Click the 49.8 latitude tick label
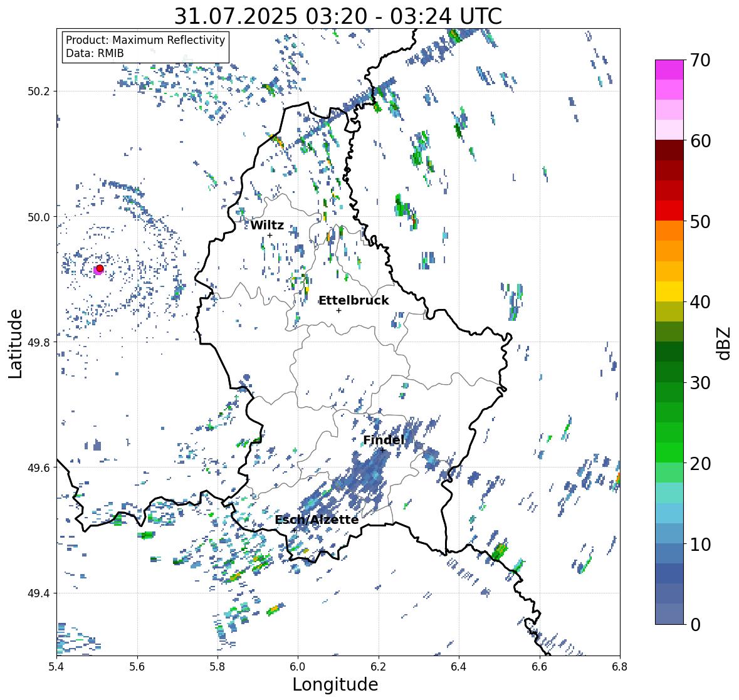 coord(39,342)
